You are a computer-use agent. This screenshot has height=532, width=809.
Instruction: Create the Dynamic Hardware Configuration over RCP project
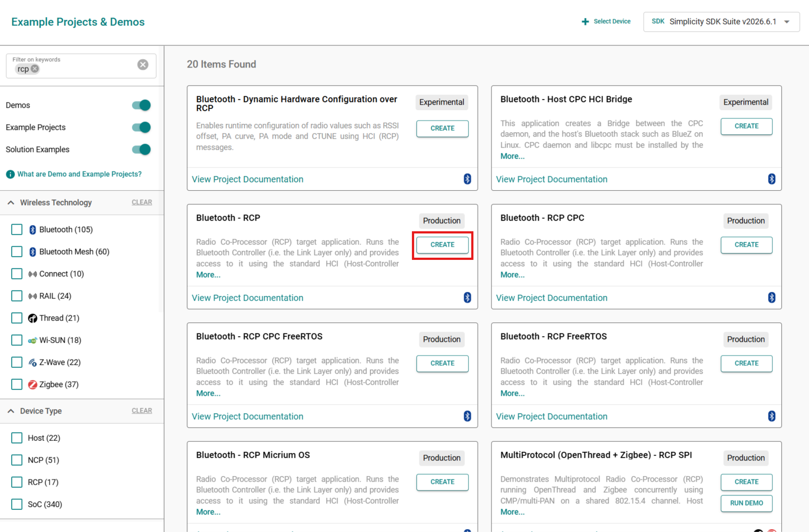tap(442, 128)
